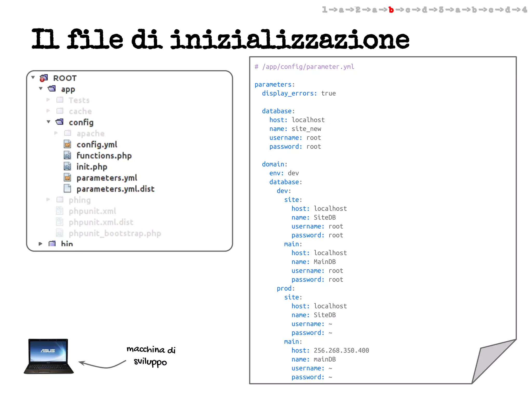Viewport: 532px width, 399px height.
Task: Click the 'Il file di inizializzazione' title
Action: 221,39
